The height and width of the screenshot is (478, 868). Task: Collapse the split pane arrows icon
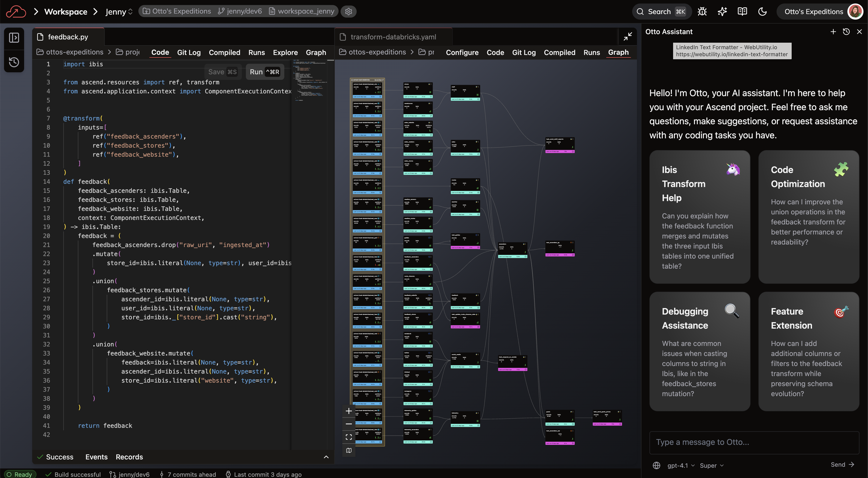coord(628,36)
